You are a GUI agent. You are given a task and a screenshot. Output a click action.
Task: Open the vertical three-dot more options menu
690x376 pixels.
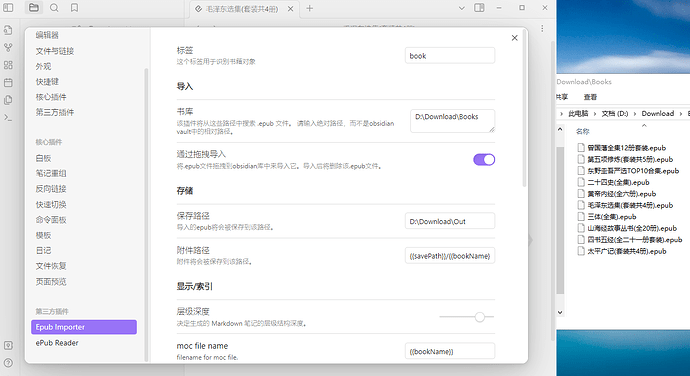[542, 28]
